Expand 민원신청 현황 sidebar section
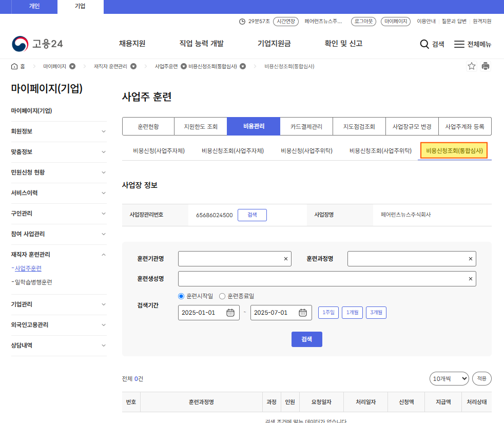504x423 pixels. point(59,172)
